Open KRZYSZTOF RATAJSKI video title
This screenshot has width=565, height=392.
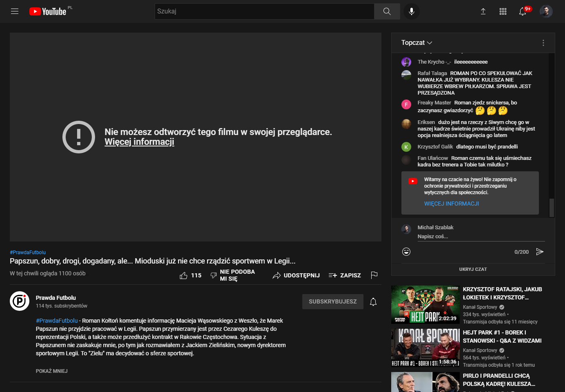pyautogui.click(x=503, y=293)
